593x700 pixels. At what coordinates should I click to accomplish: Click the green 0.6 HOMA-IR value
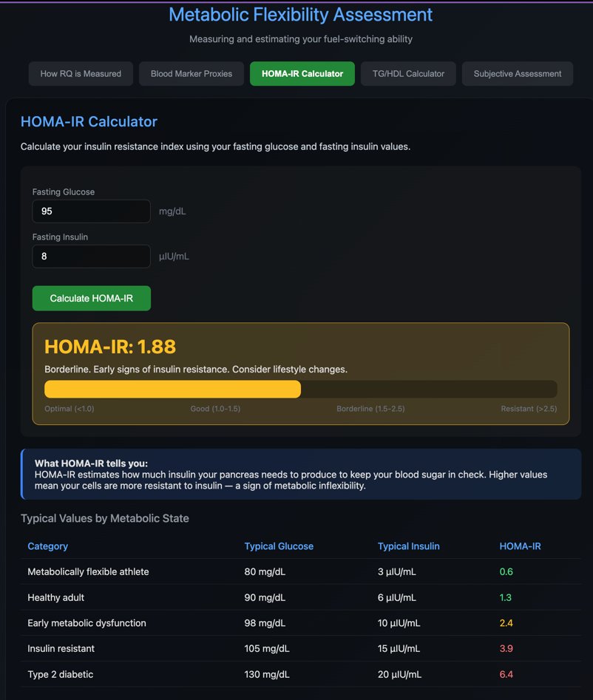[506, 571]
